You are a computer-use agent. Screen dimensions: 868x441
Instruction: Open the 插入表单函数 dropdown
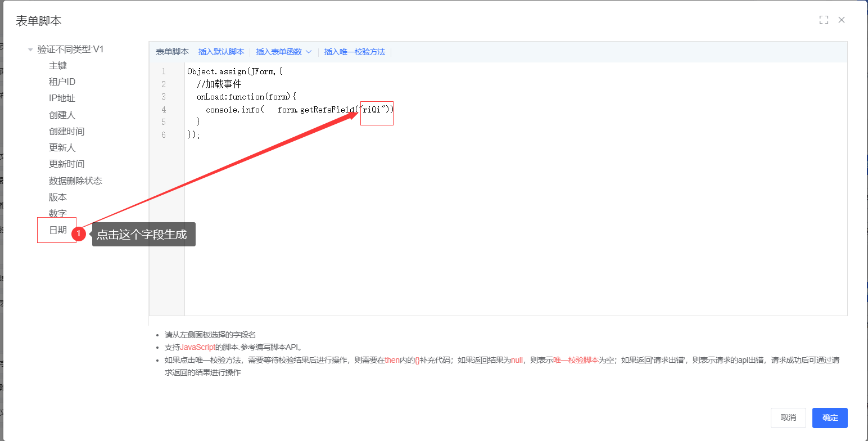point(283,52)
